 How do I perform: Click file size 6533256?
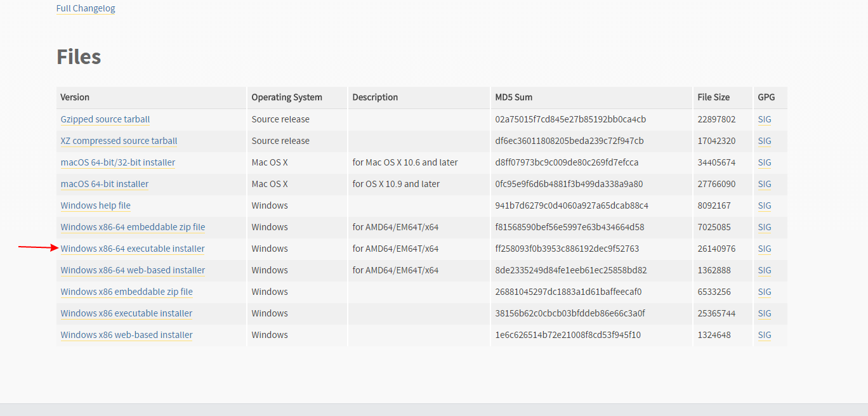click(714, 292)
